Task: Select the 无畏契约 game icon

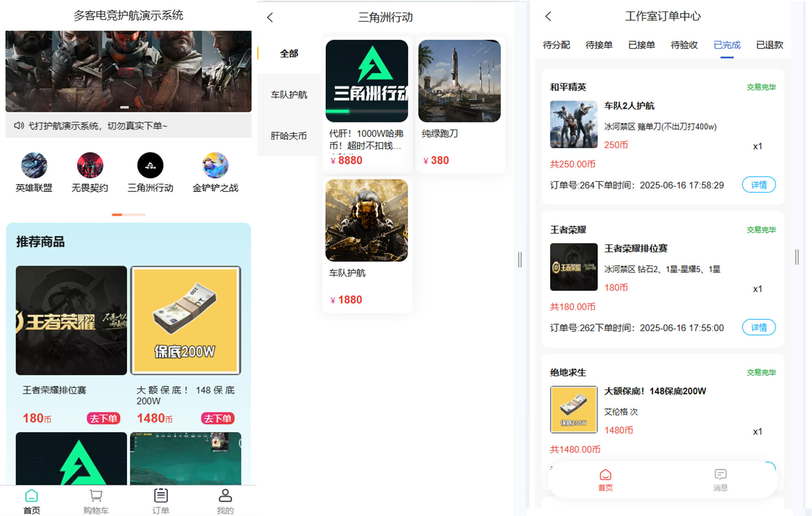Action: point(90,166)
